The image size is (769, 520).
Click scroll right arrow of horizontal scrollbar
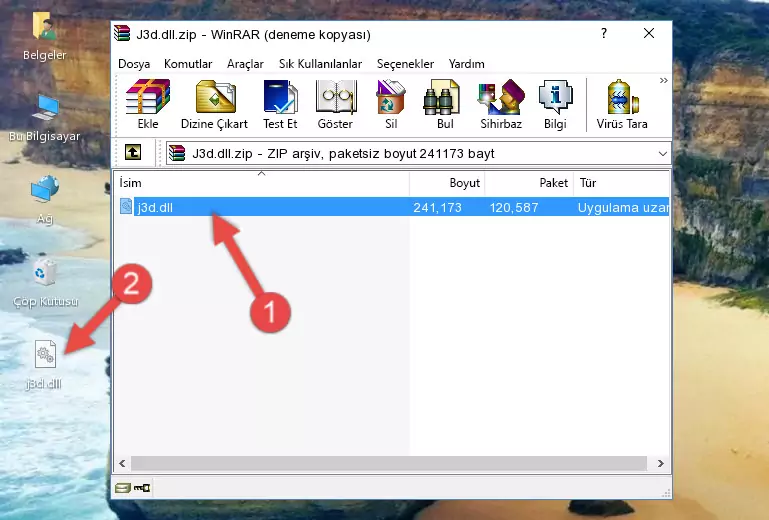(x=661, y=463)
